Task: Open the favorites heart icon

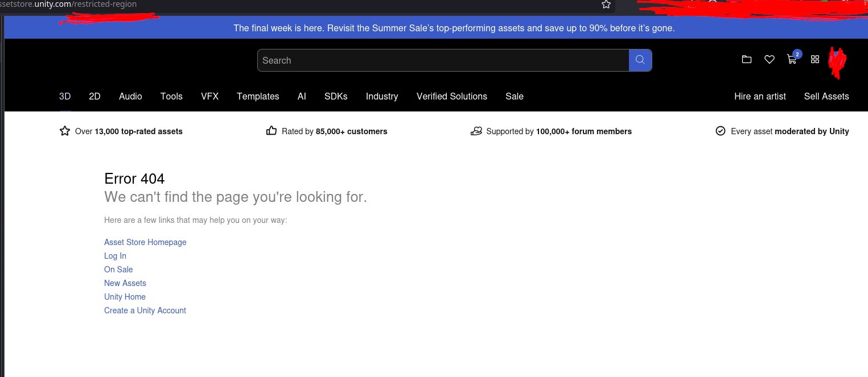Action: 770,59
